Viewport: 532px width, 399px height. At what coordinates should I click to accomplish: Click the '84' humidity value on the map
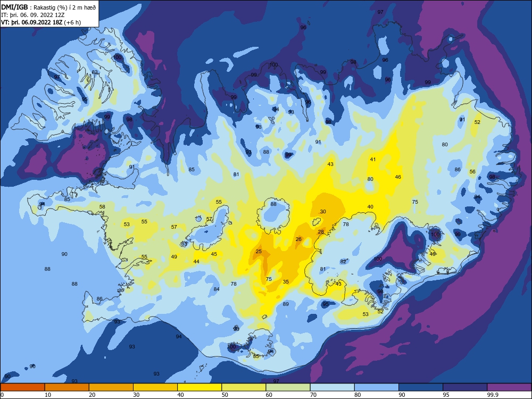coord(217,289)
